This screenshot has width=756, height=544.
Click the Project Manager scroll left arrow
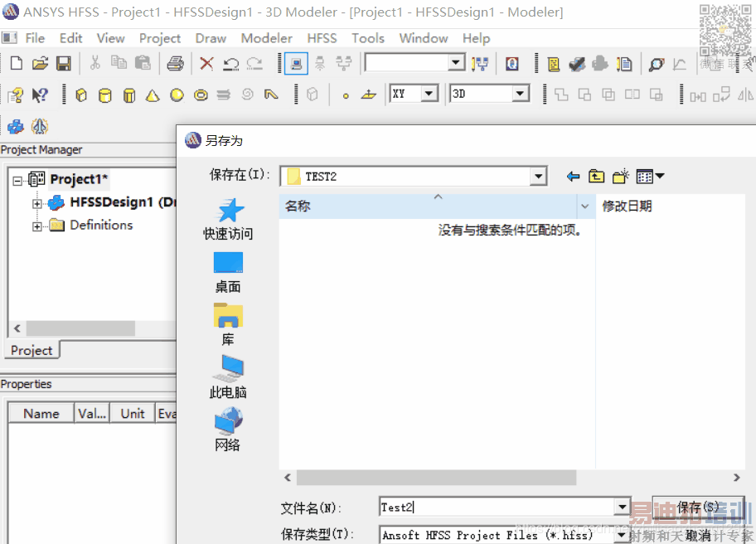click(x=17, y=328)
